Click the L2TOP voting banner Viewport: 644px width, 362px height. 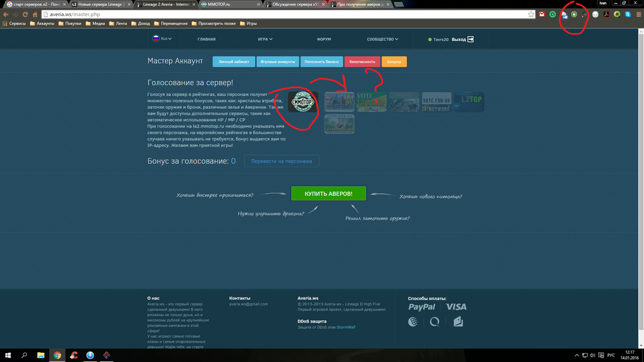pos(468,101)
